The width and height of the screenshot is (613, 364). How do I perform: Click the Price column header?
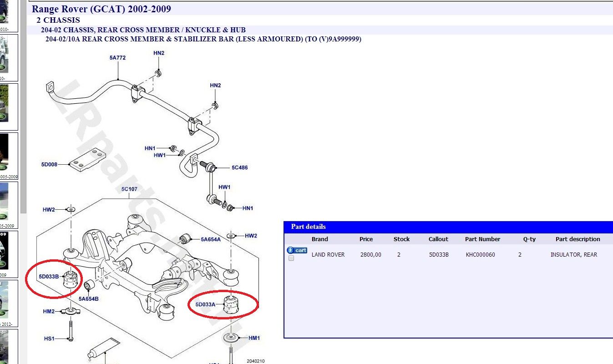coord(366,239)
